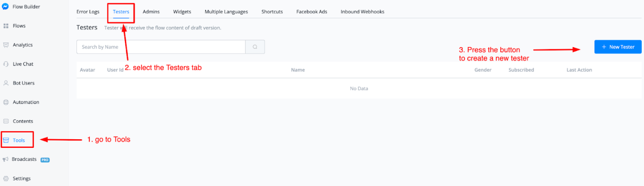Click the Automation icon in sidebar
Screen dimensions: 644x186
pos(6,102)
